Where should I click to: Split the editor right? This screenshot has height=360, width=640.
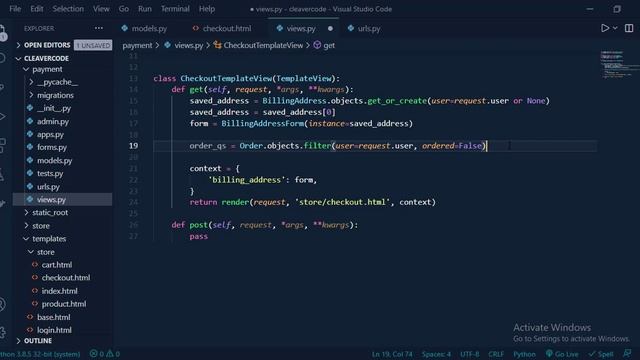[x=629, y=28]
